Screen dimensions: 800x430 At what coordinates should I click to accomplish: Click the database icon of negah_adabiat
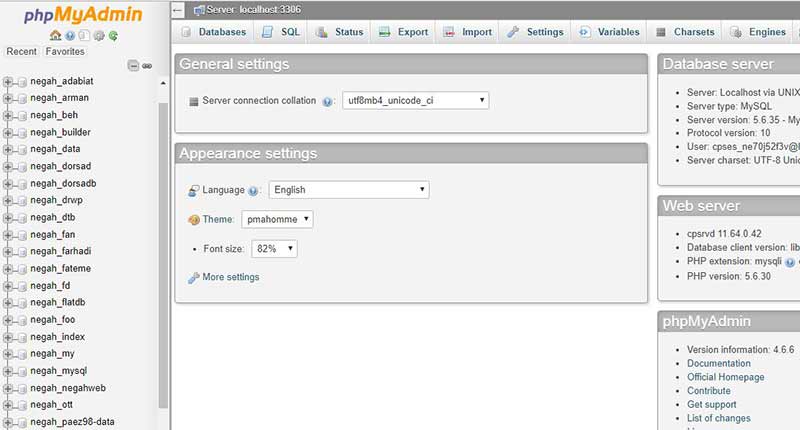pos(22,82)
